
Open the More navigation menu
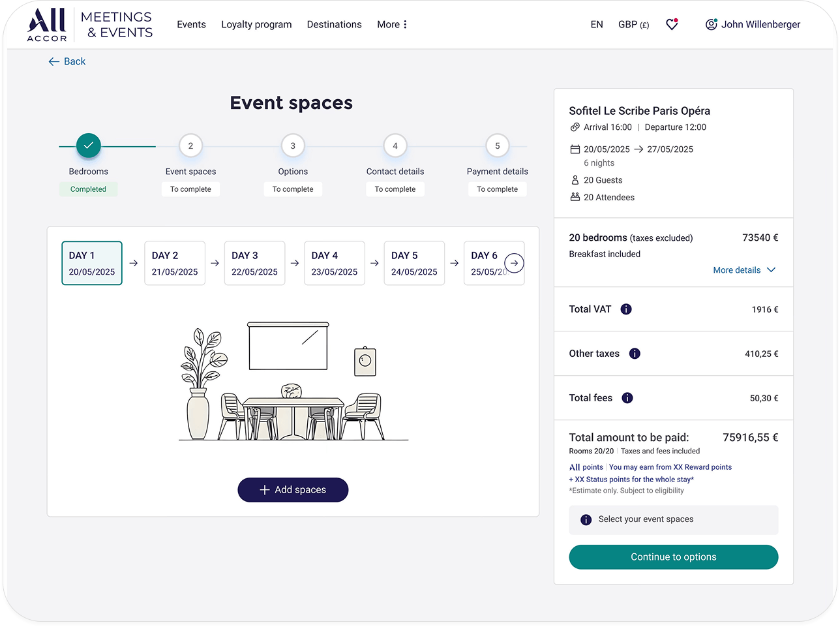pos(391,24)
